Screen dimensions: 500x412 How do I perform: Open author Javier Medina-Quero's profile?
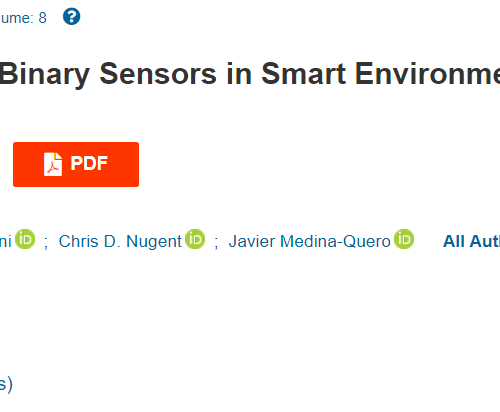point(309,241)
